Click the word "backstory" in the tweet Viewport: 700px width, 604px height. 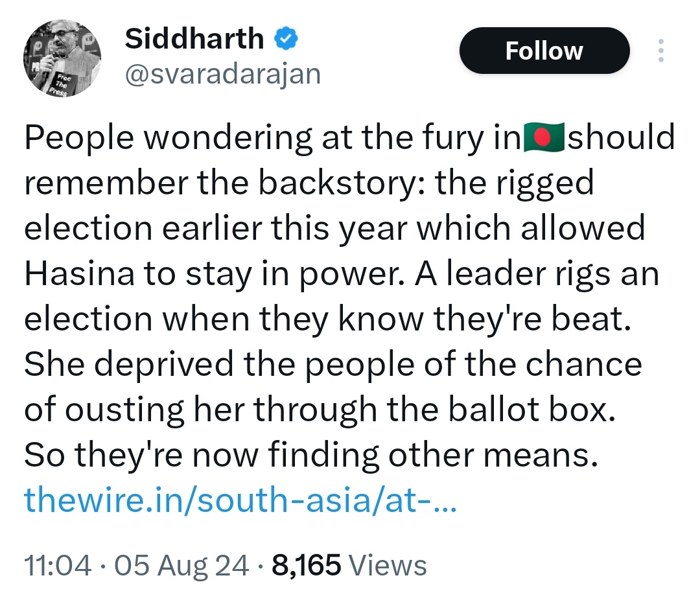342,184
